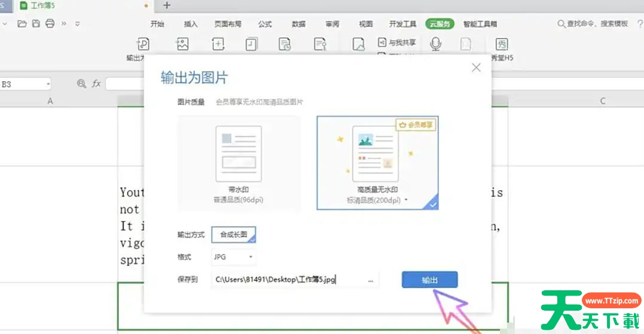Open the 标清品质(200dpi) dropdown arrow
The width and height of the screenshot is (644, 334).
point(406,199)
